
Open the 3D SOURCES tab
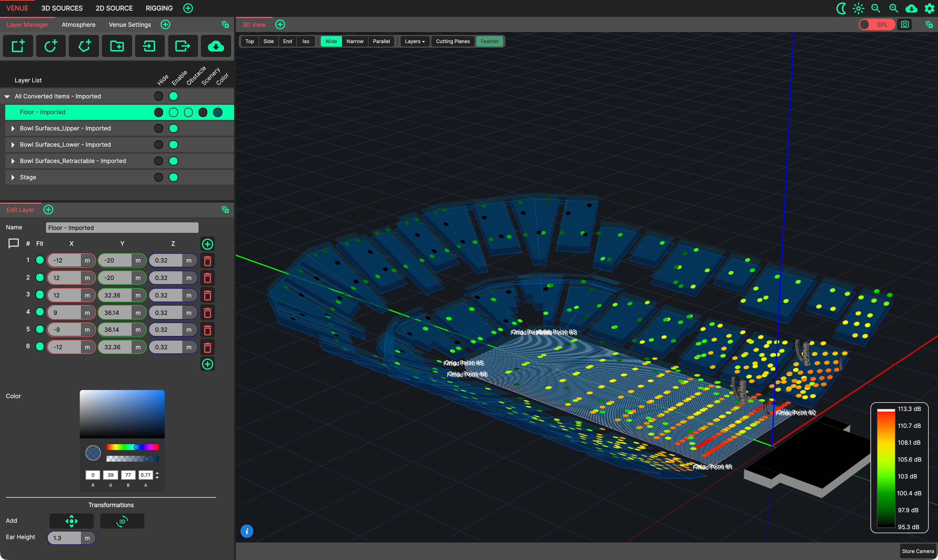pos(62,8)
